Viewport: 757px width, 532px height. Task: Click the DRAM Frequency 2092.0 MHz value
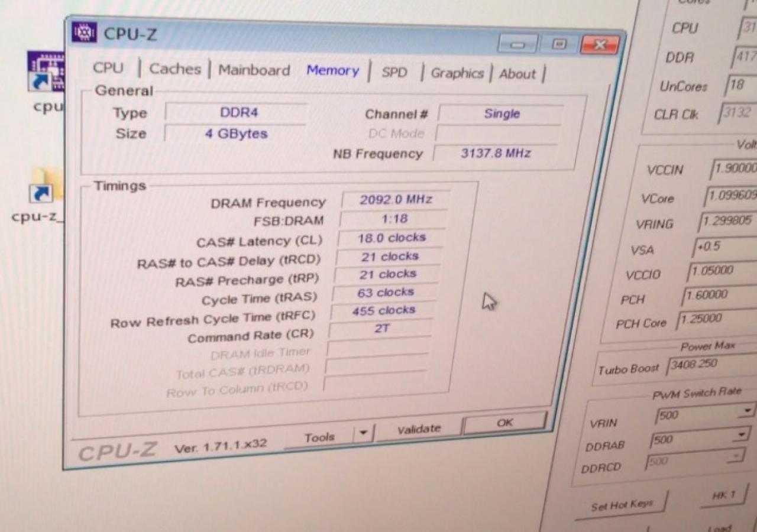(396, 200)
